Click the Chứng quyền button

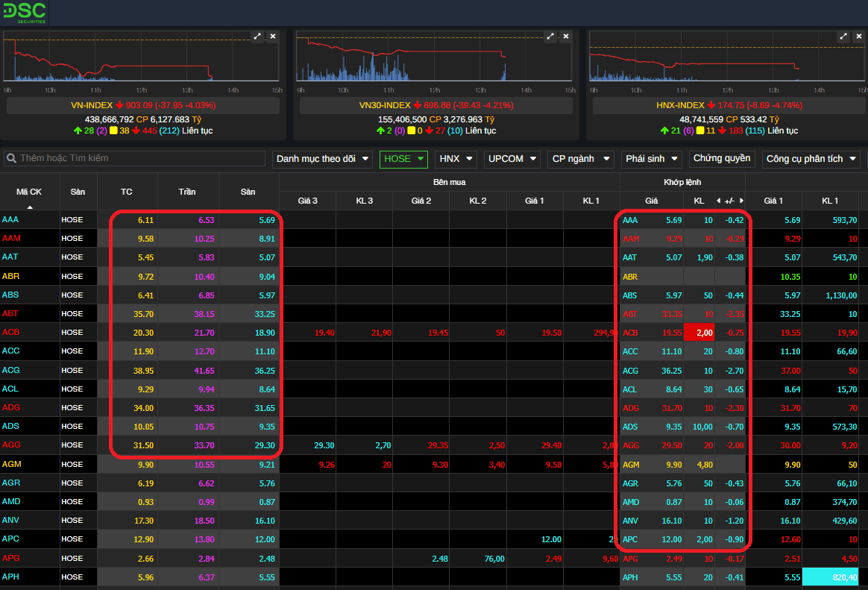click(x=721, y=159)
